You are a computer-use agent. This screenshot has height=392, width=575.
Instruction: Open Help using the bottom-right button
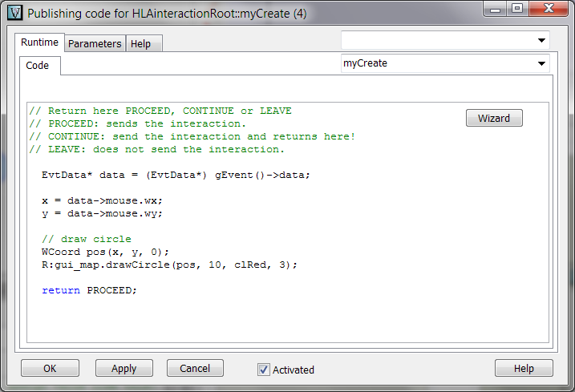pyautogui.click(x=523, y=369)
